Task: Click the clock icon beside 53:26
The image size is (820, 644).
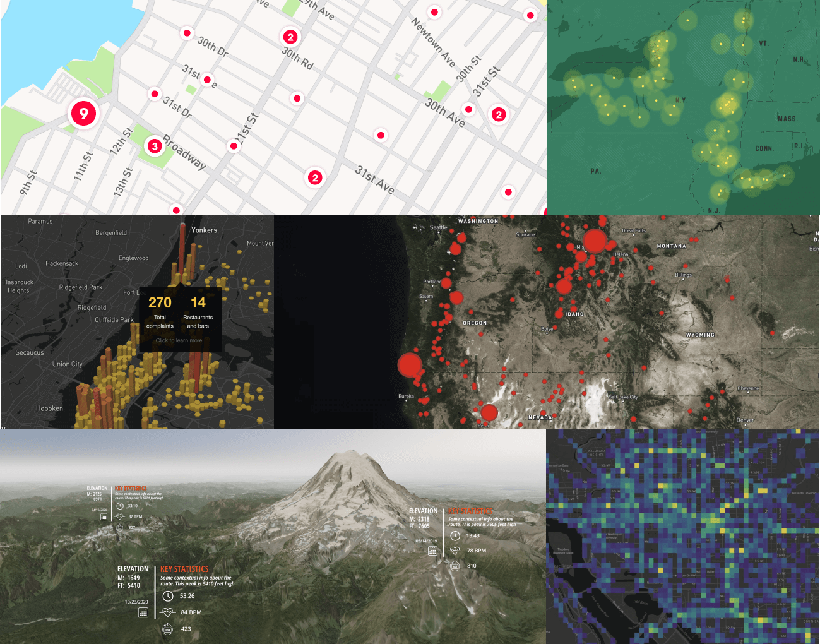Action: (x=167, y=596)
